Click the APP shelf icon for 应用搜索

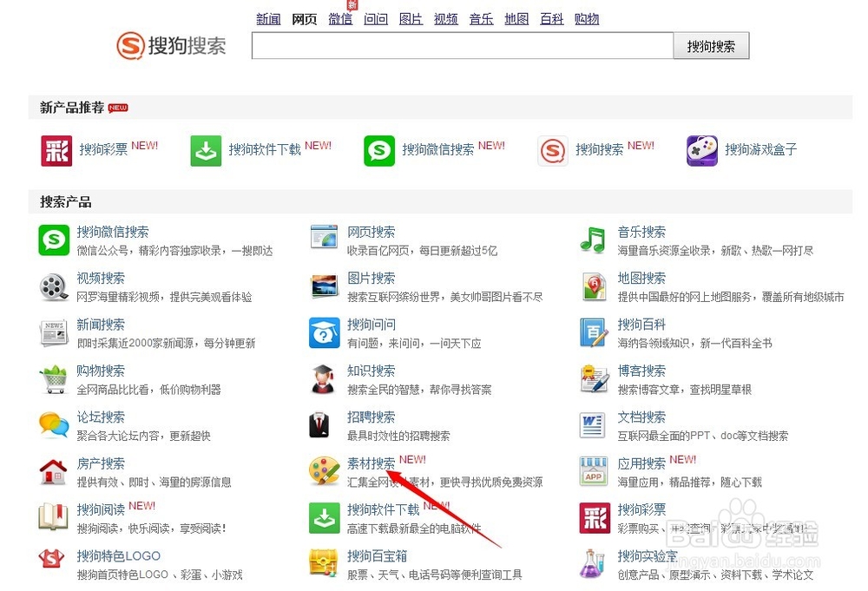594,471
